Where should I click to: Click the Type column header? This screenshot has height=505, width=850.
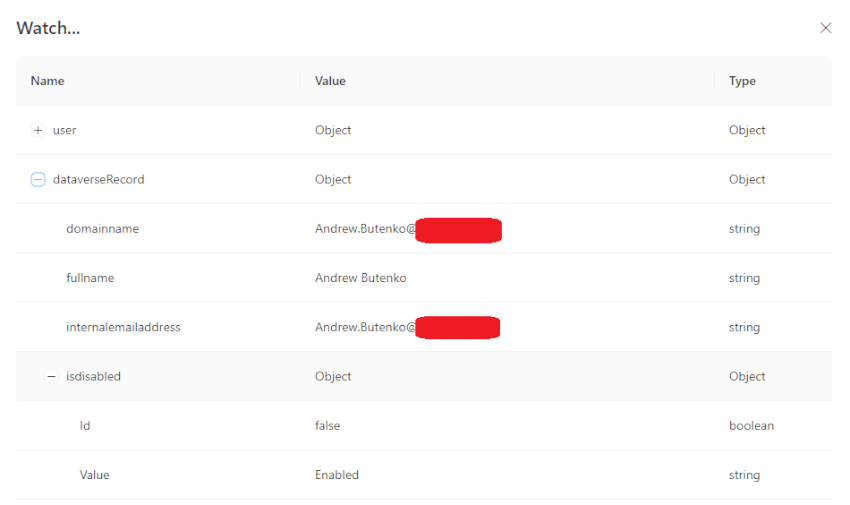[742, 81]
